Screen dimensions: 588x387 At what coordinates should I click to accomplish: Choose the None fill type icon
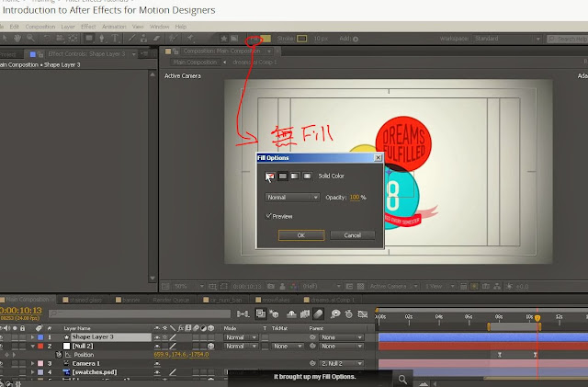(x=270, y=176)
